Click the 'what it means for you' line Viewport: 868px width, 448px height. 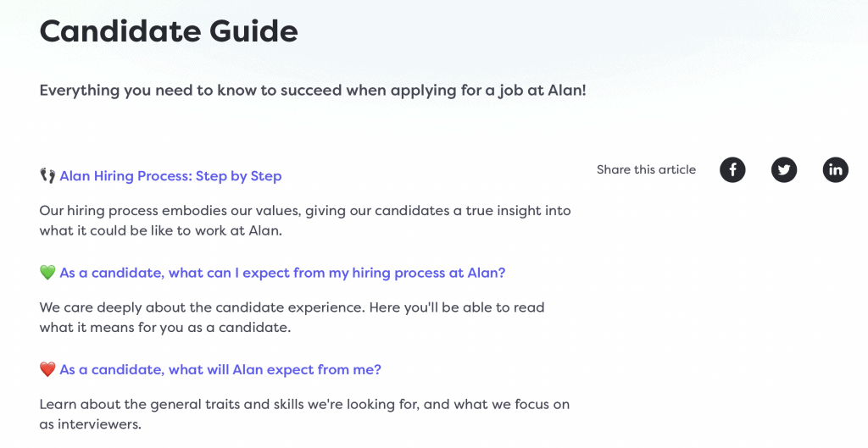tap(165, 328)
